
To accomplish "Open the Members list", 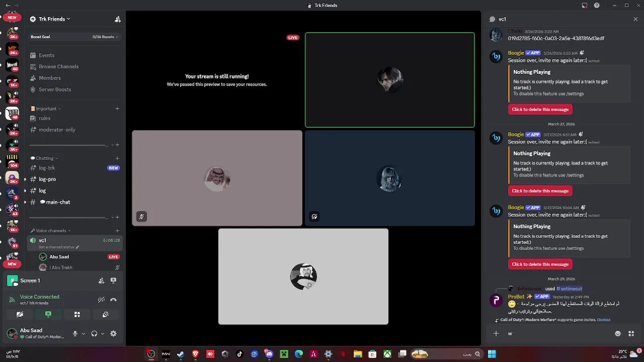I will coord(75,78).
